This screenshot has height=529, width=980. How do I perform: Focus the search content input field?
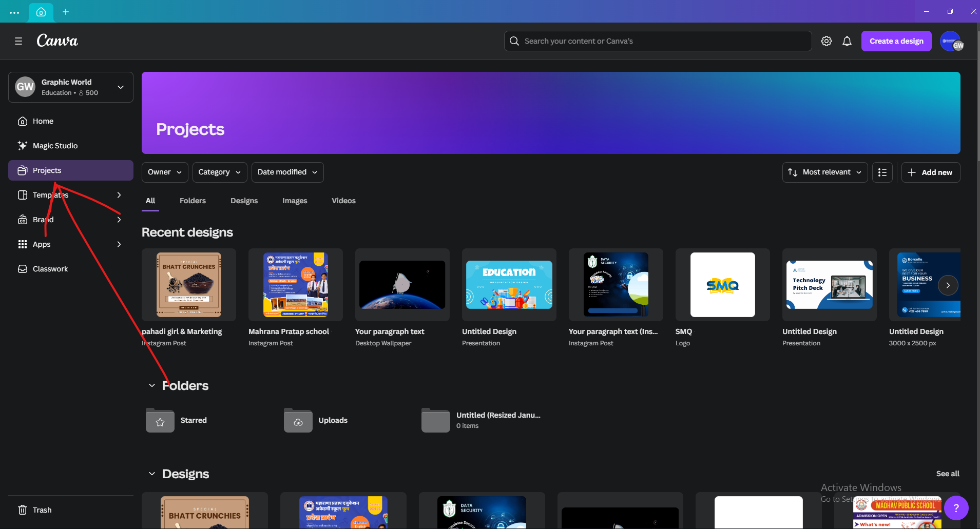point(662,41)
